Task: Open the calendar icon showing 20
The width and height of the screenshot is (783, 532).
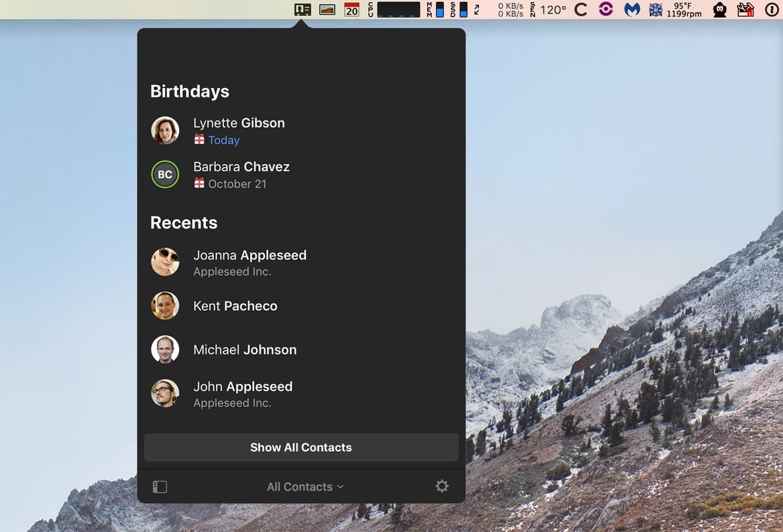Action: (352, 9)
